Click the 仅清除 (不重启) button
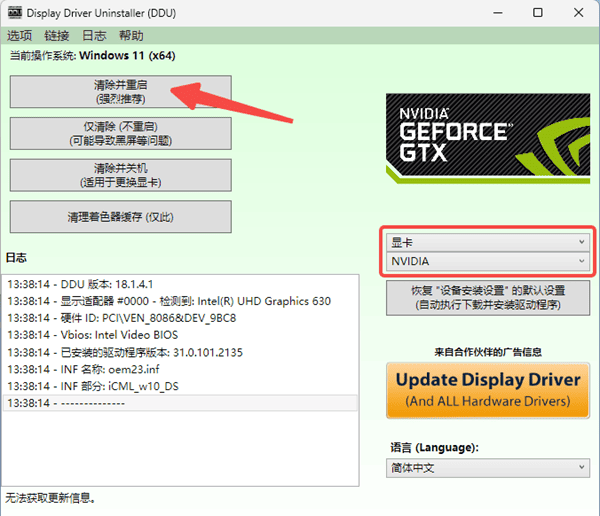 click(120, 133)
